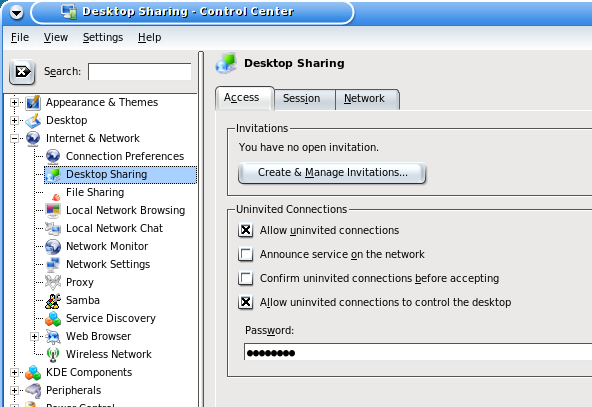Switch to the Access tab

pyautogui.click(x=245, y=98)
